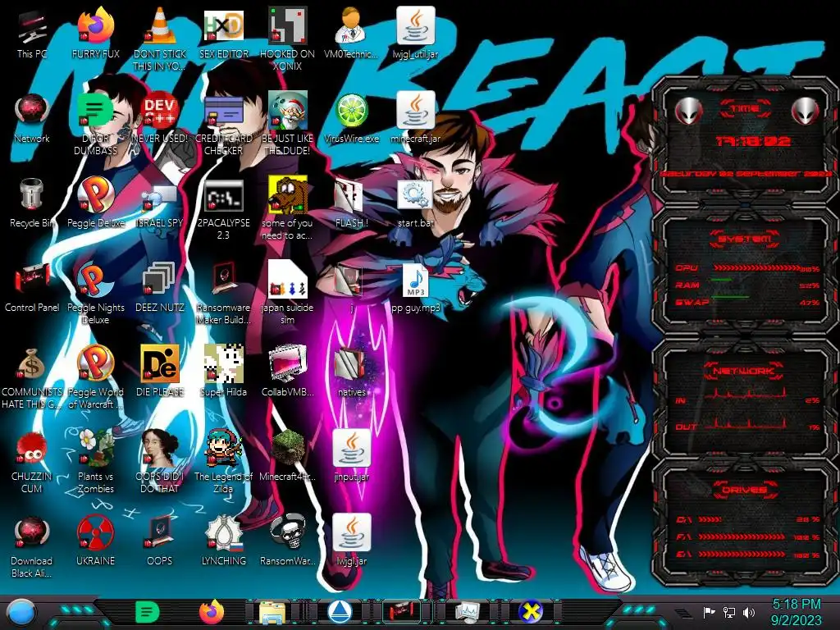Click the C:\ drive usage bar
840x630 pixels.
710,519
